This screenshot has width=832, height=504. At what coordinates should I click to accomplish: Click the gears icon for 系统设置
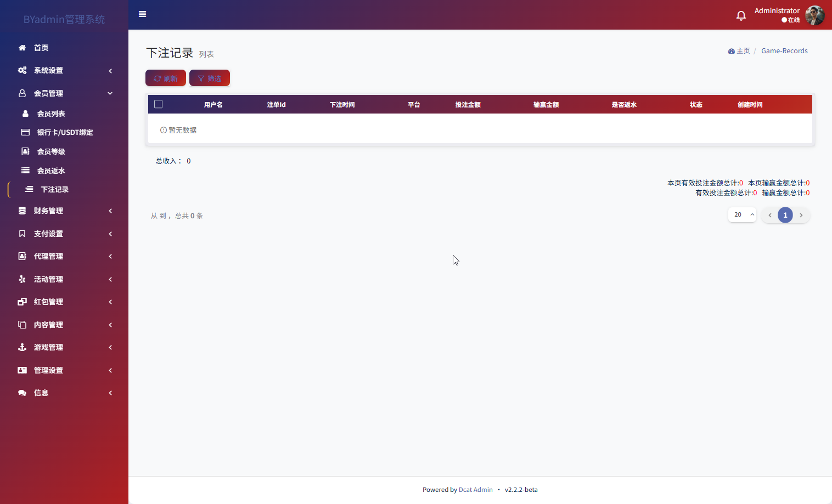pyautogui.click(x=22, y=70)
